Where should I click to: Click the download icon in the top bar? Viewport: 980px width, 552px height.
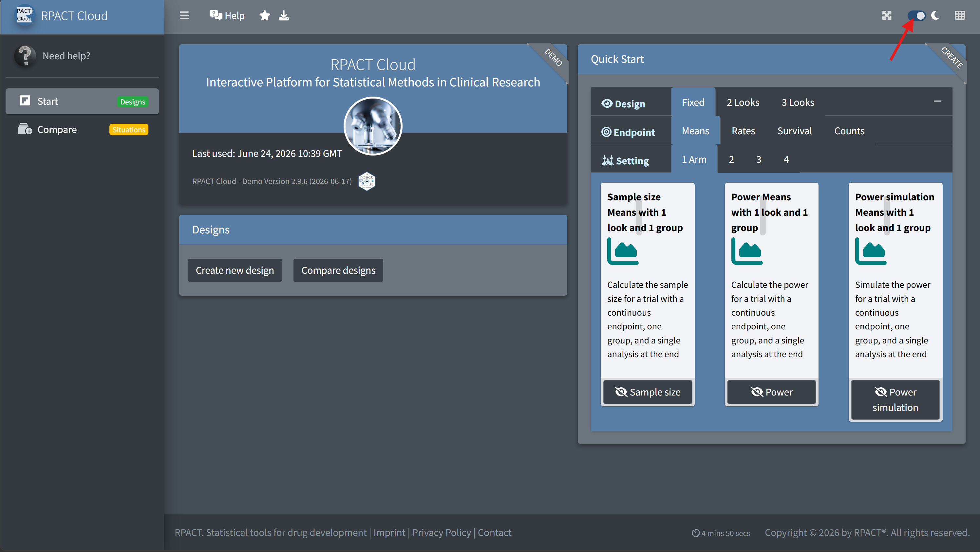(x=284, y=16)
